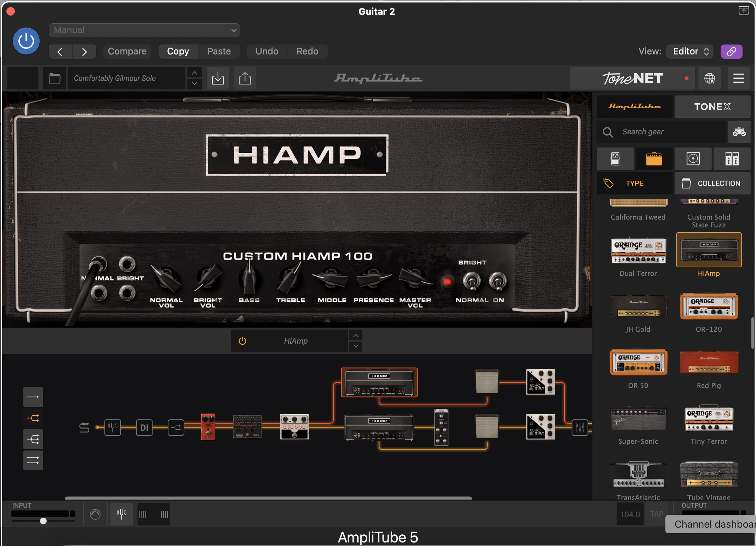Click the INPUT level slider handle
The height and width of the screenshot is (546, 756).
[43, 521]
